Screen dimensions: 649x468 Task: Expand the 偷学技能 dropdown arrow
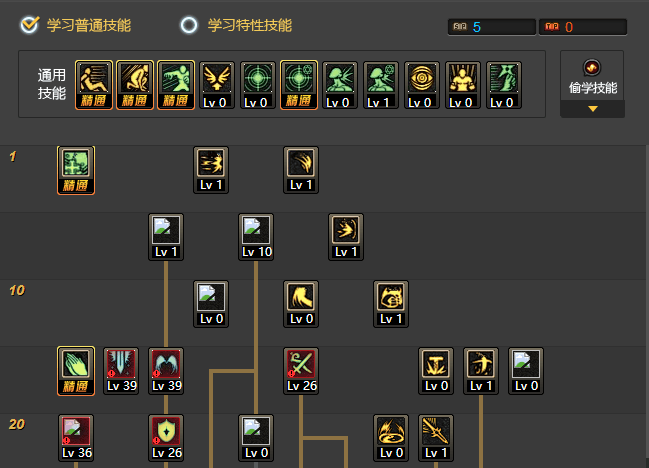click(x=593, y=109)
